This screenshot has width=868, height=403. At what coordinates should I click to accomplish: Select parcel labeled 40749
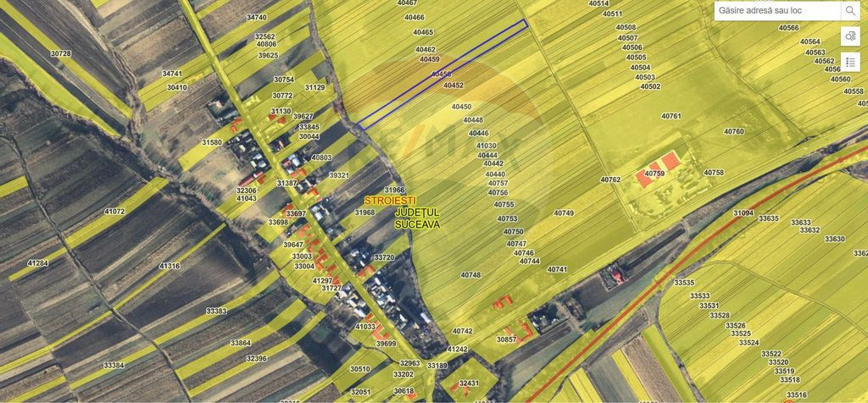pyautogui.click(x=564, y=213)
